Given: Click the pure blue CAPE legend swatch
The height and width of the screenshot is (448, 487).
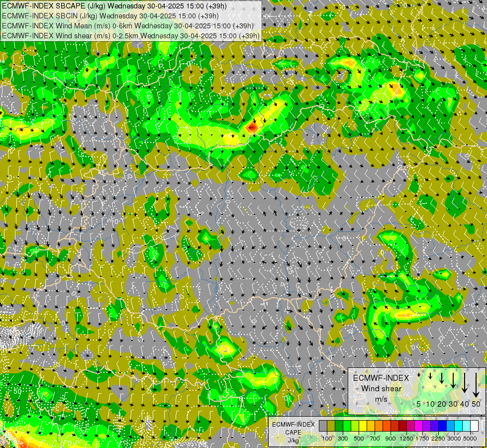Looking at the screenshot, I should pos(443,426).
